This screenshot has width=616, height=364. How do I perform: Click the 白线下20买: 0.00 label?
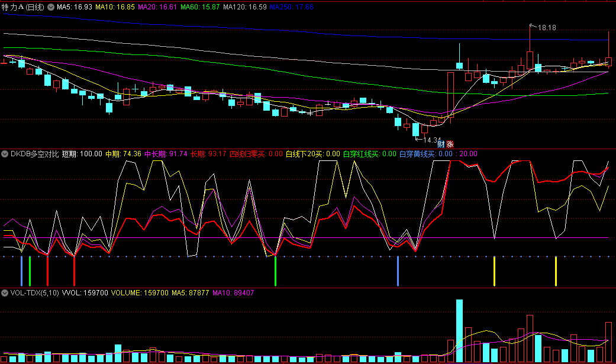click(312, 154)
